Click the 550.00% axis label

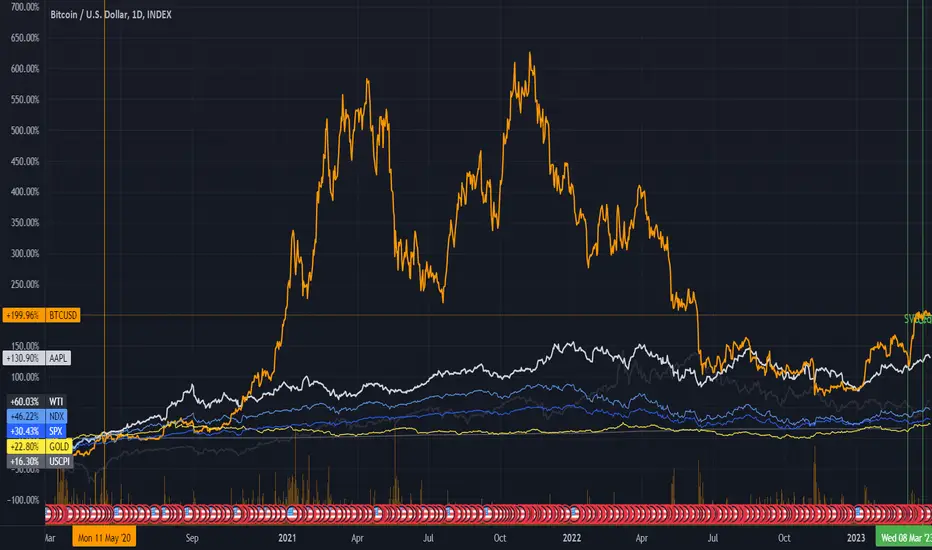tap(25, 100)
